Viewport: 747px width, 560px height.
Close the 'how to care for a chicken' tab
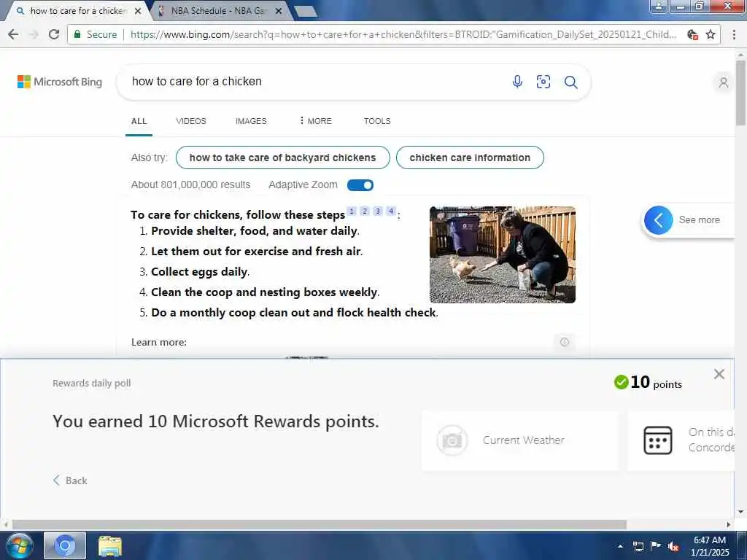[138, 10]
